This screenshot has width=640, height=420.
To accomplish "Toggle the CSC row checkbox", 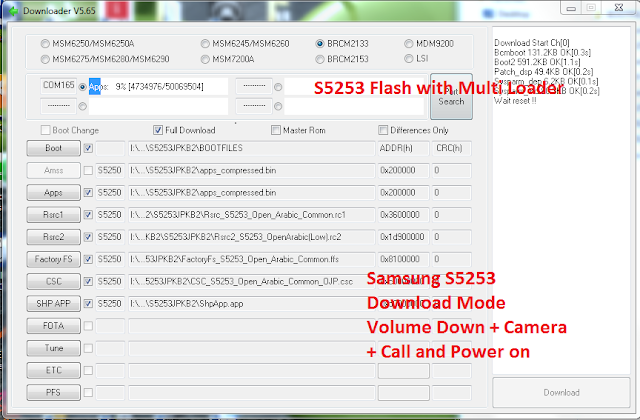I will pyautogui.click(x=88, y=282).
